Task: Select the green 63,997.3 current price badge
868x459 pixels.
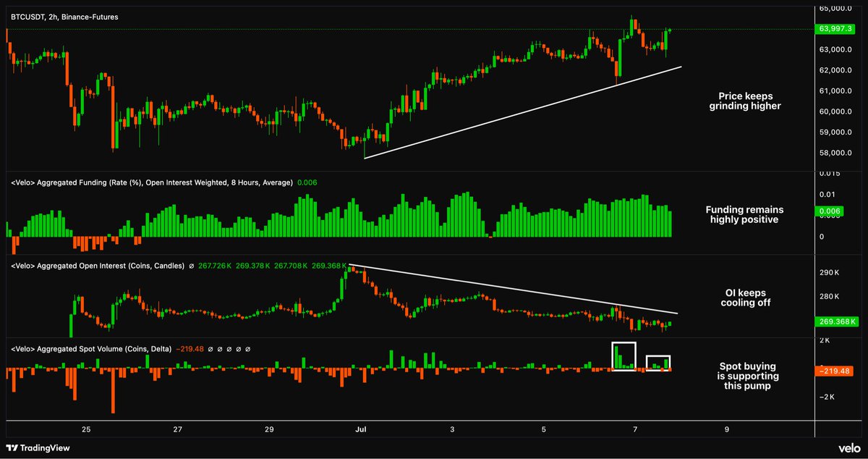Action: (x=836, y=29)
